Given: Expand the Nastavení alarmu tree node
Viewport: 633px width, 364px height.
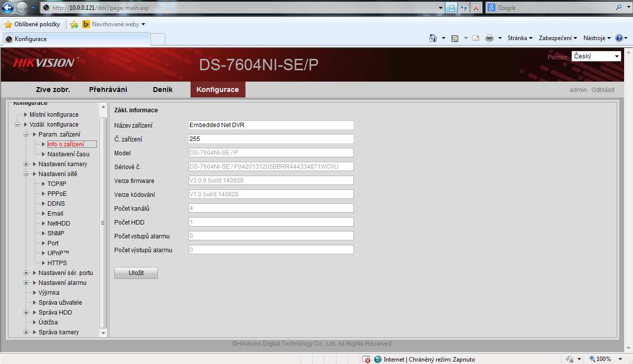Looking at the screenshot, I should (x=26, y=283).
